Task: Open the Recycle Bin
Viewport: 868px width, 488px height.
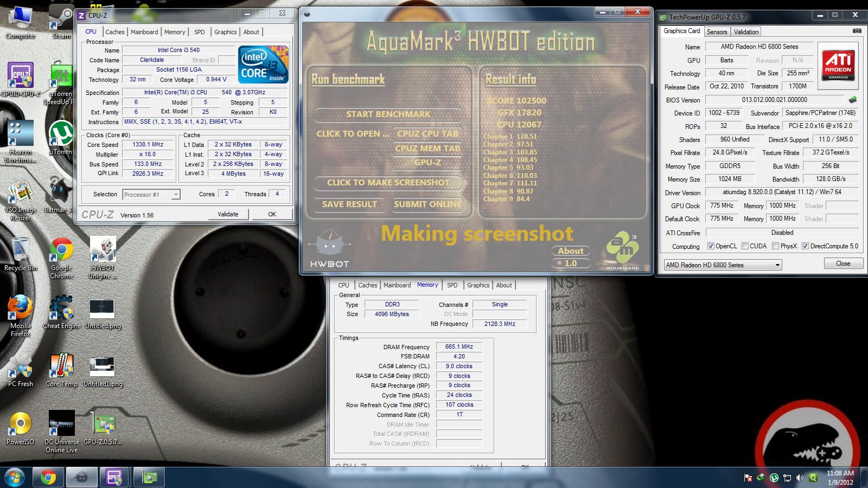Action: 21,254
